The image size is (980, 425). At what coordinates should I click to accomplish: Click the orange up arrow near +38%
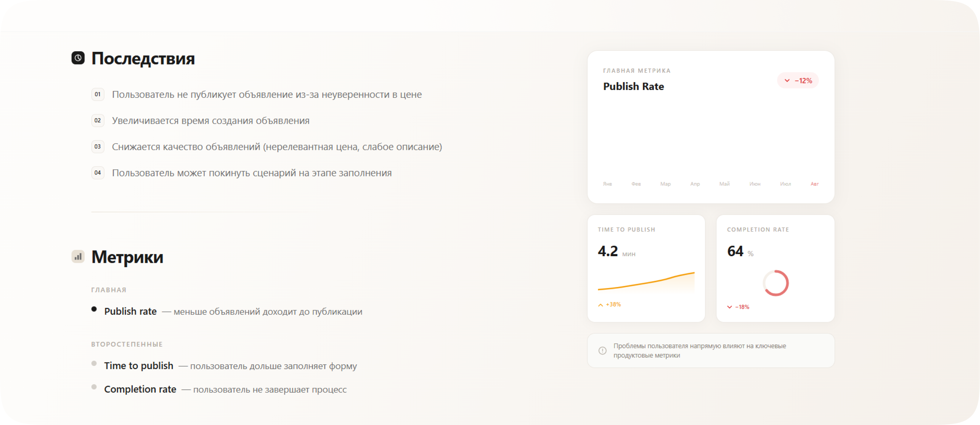600,305
